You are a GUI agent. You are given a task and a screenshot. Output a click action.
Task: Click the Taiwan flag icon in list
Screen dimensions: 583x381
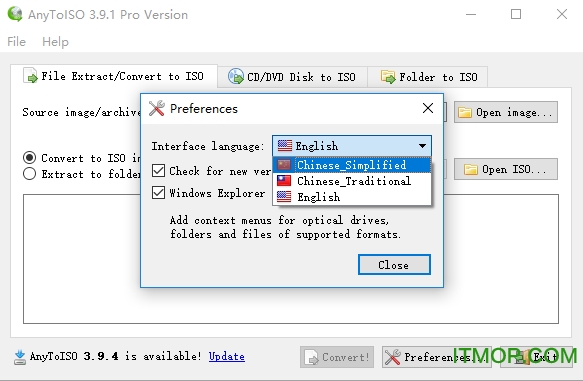(284, 181)
